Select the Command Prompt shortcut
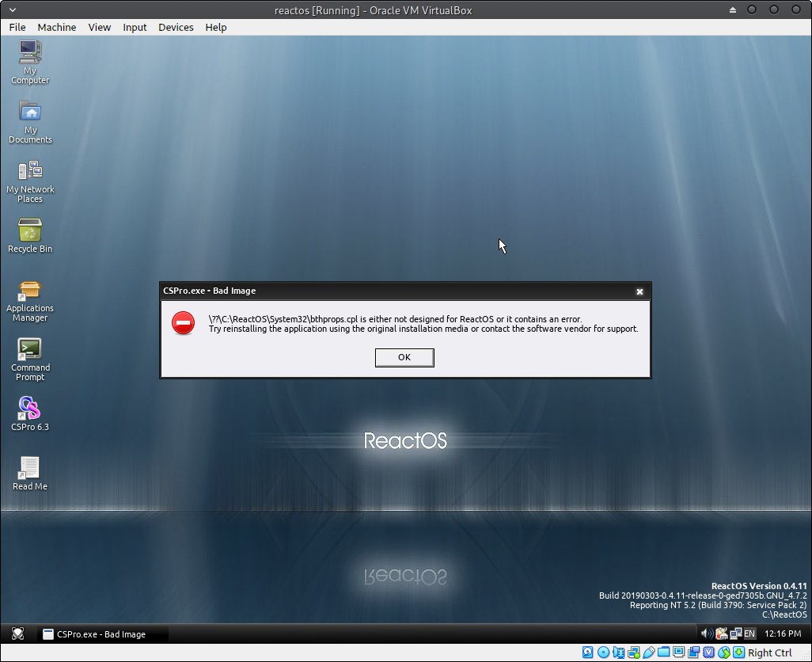 [30, 360]
